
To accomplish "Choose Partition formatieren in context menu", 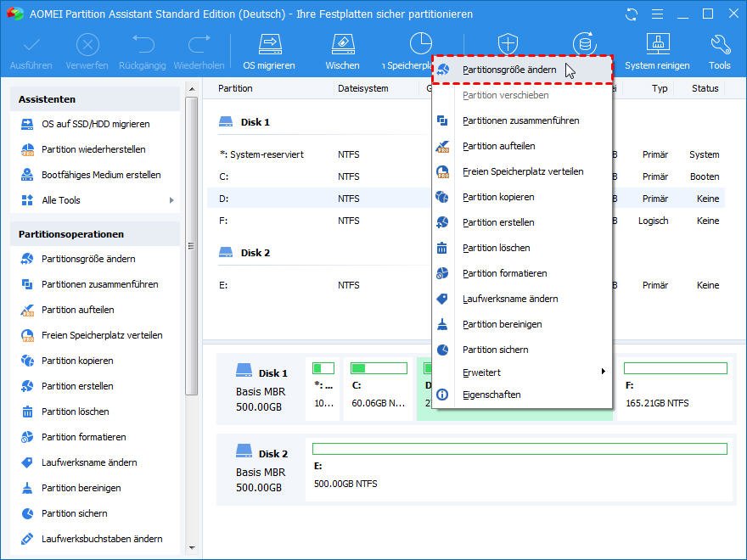I will 522,273.
